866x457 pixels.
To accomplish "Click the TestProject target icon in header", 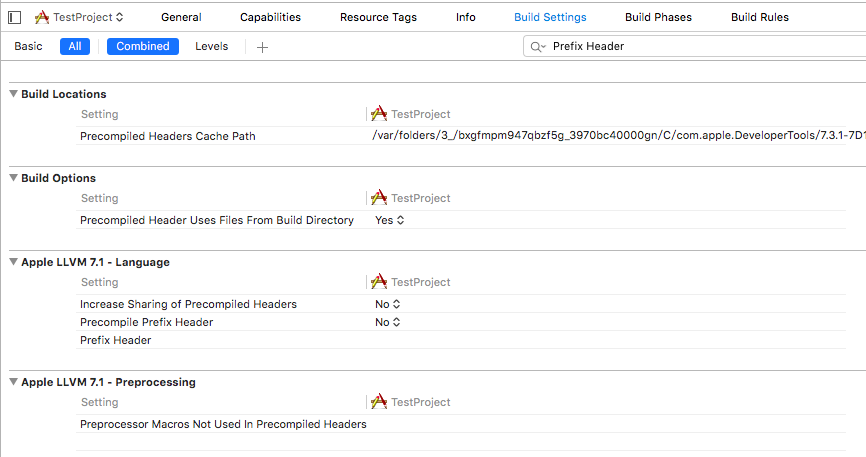I will 41,17.
